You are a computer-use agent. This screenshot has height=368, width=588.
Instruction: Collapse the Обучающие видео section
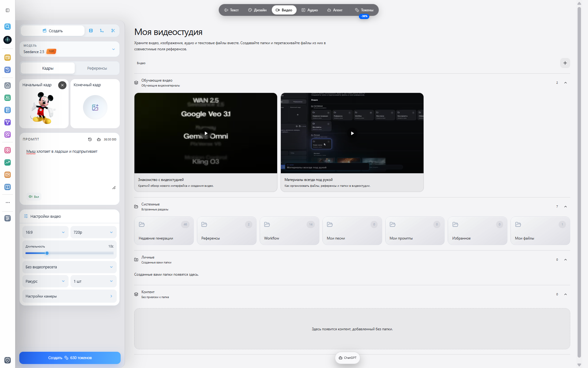[566, 83]
